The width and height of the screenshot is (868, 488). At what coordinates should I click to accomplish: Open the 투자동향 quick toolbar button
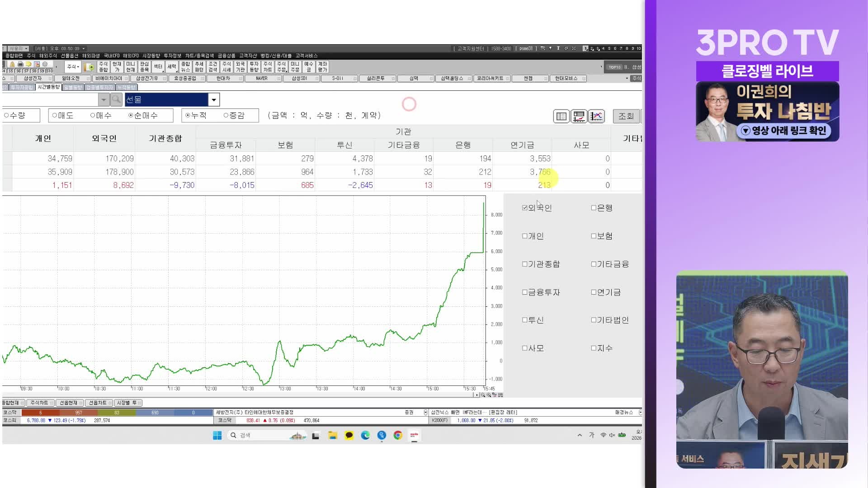pos(254,67)
